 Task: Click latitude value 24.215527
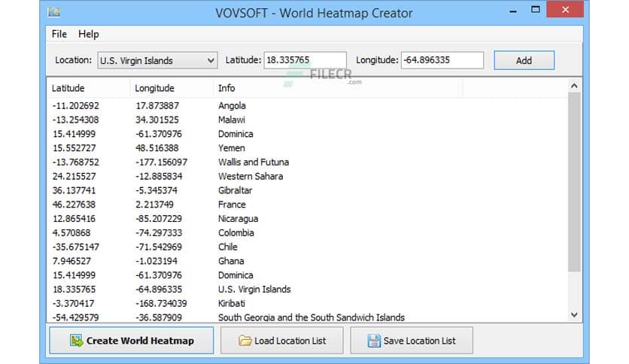pos(74,177)
